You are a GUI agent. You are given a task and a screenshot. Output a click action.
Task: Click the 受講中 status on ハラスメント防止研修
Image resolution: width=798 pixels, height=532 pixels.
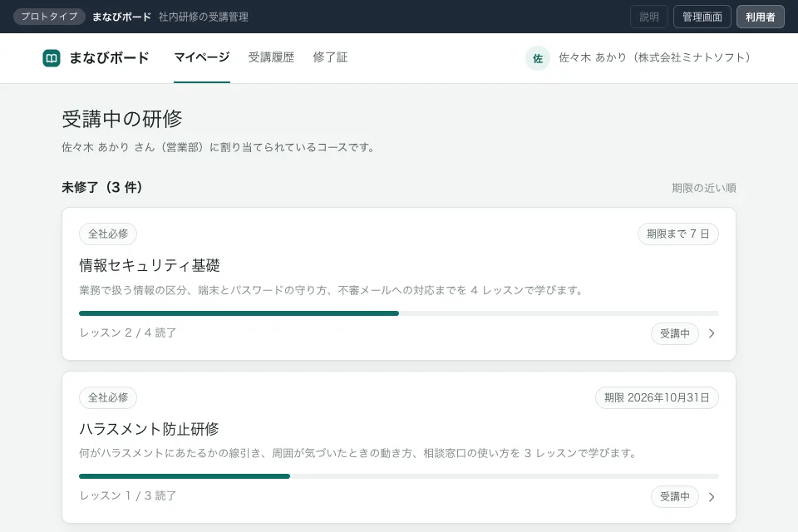675,497
